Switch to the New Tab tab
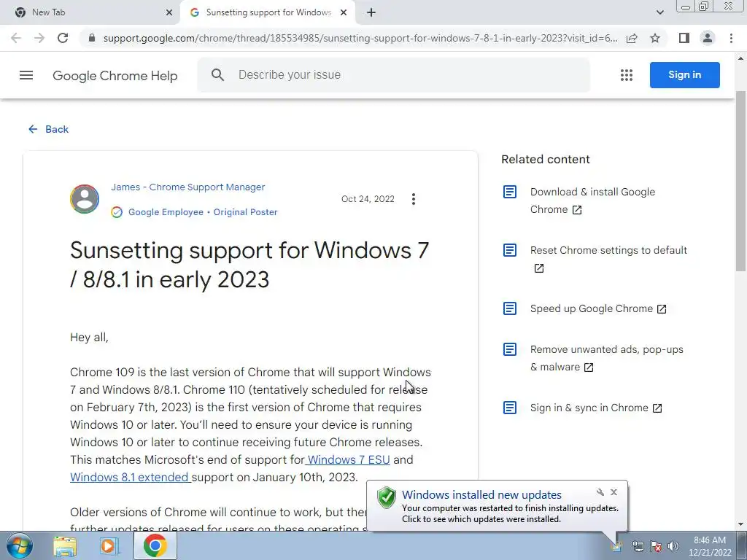747x560 pixels. (90, 12)
